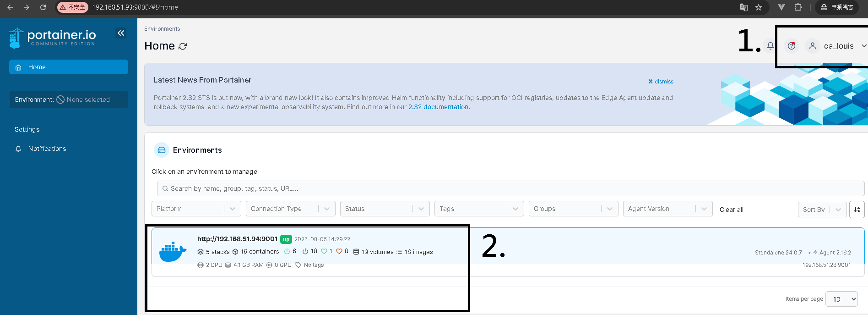Click the 18 images count
Viewport: 868px width, 315px height.
(414, 252)
